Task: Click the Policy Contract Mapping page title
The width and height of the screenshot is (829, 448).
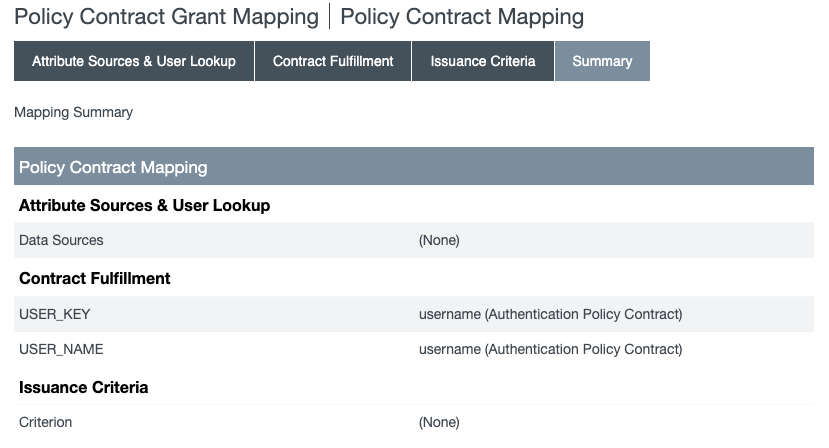Action: (462, 17)
